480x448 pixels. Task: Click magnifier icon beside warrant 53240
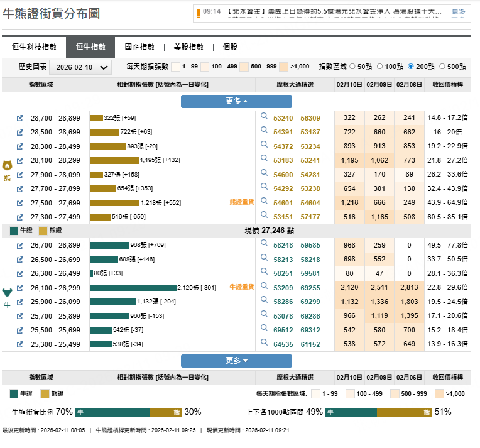pos(264,117)
